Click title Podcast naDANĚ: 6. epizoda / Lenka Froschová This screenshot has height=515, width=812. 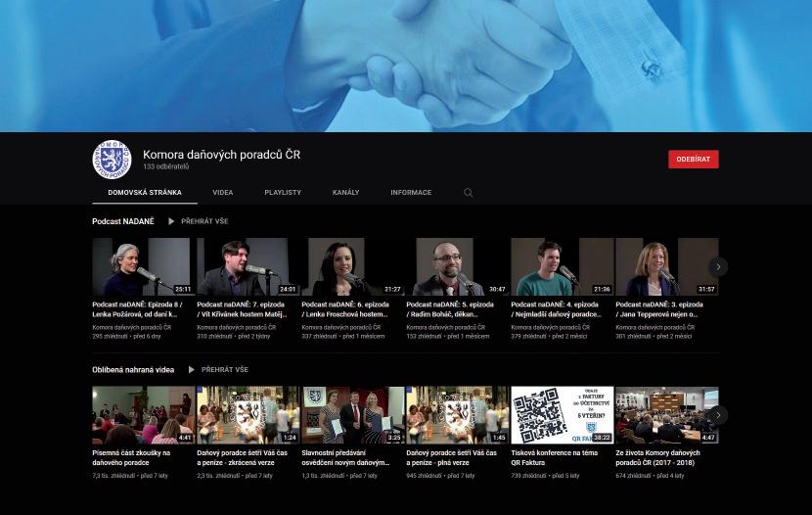coord(345,309)
